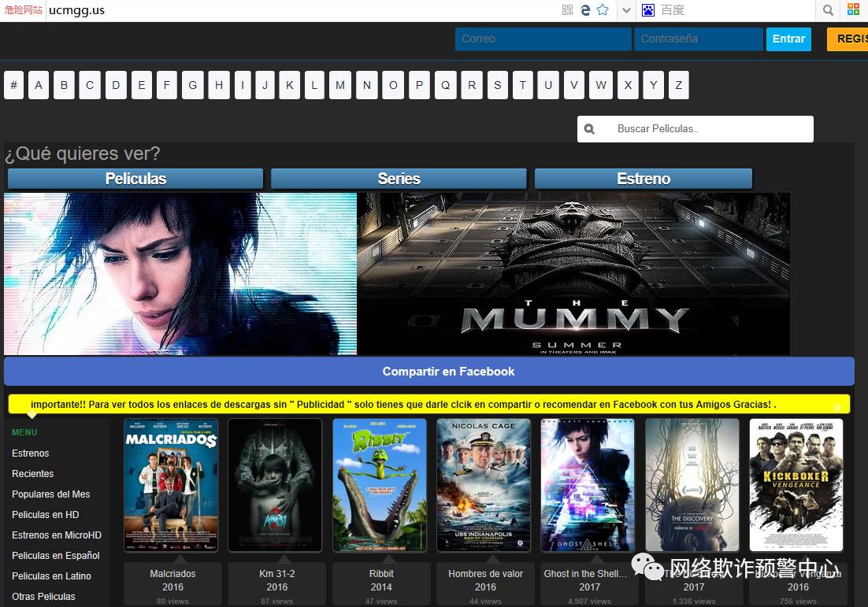868x607 pixels.
Task: Switch to the Series tab
Action: coord(399,179)
